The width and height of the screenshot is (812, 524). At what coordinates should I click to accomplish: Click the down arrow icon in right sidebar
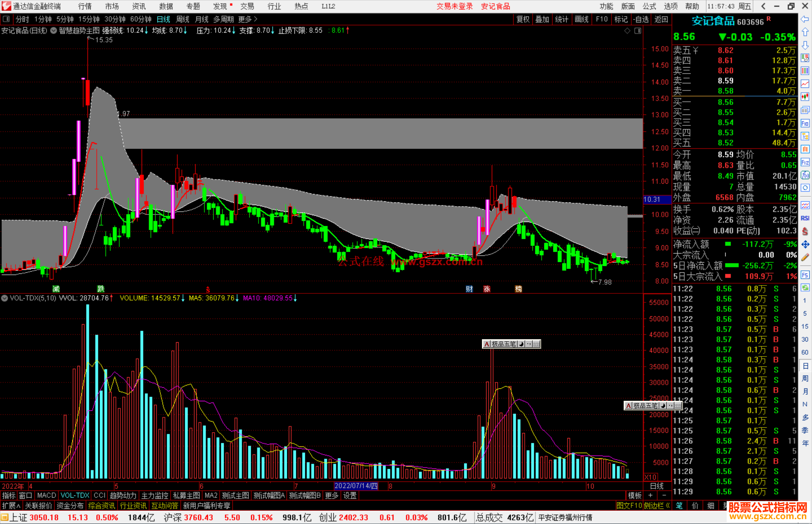(x=805, y=45)
